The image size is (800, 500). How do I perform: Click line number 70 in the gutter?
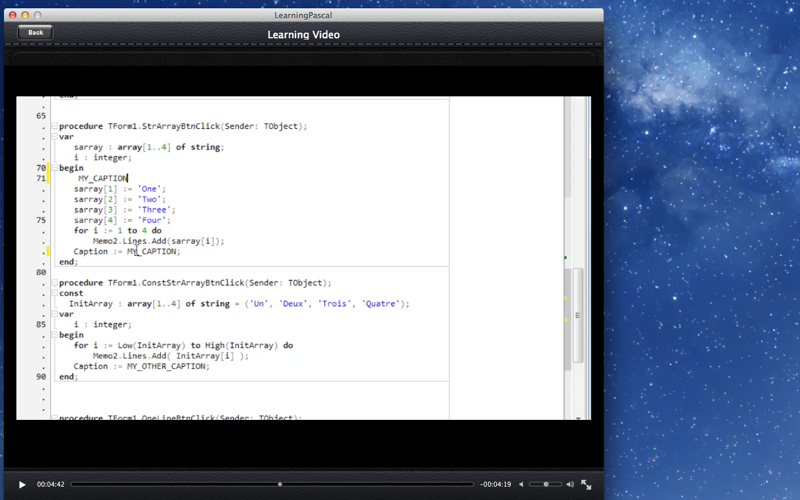[x=41, y=168]
